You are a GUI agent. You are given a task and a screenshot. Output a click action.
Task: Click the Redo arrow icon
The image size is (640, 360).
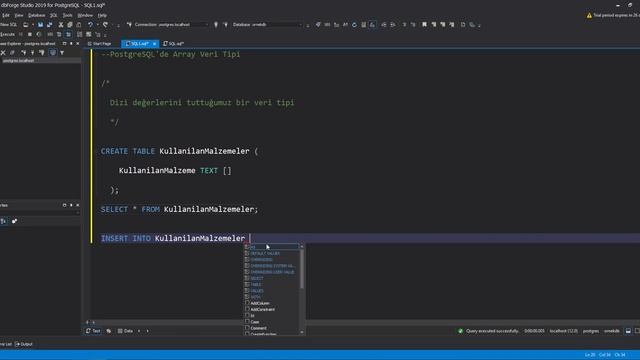pos(106,24)
